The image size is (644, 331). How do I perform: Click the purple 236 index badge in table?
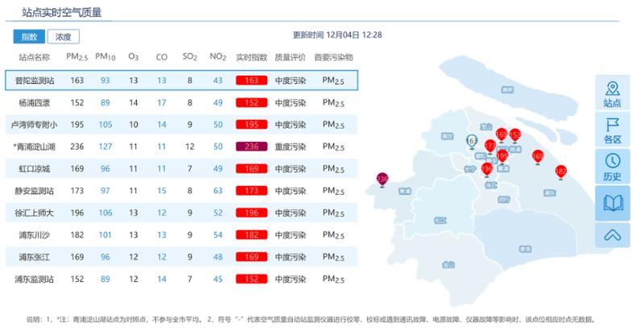click(250, 147)
